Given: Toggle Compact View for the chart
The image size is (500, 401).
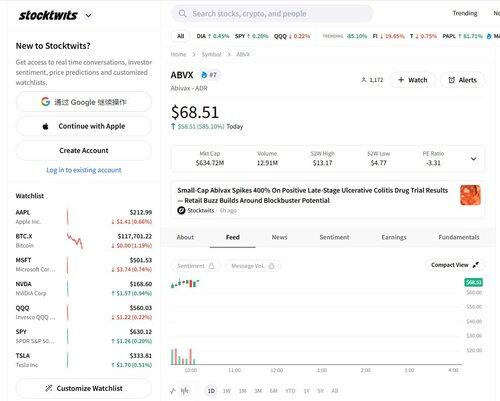Looking at the screenshot, I should pyautogui.click(x=455, y=265).
